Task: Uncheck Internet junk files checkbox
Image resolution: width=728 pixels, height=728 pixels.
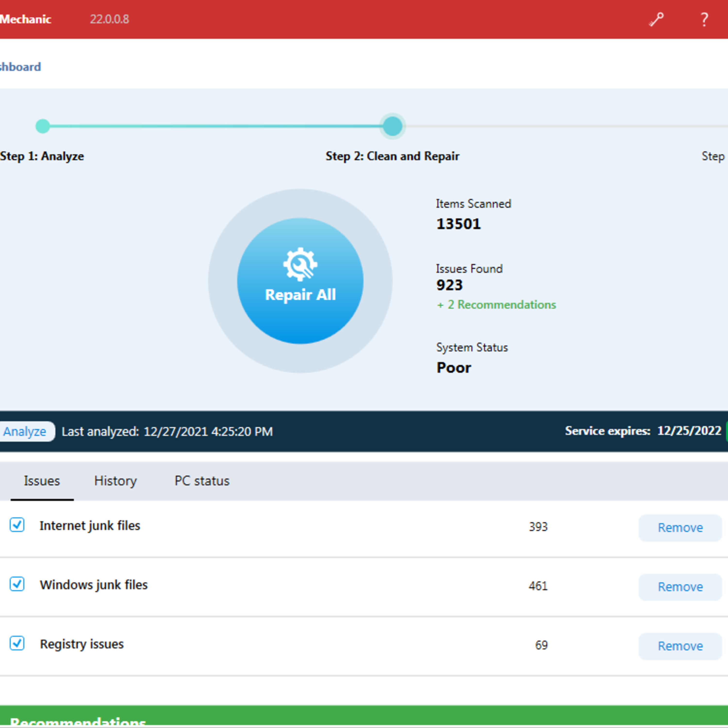Action: (x=17, y=524)
